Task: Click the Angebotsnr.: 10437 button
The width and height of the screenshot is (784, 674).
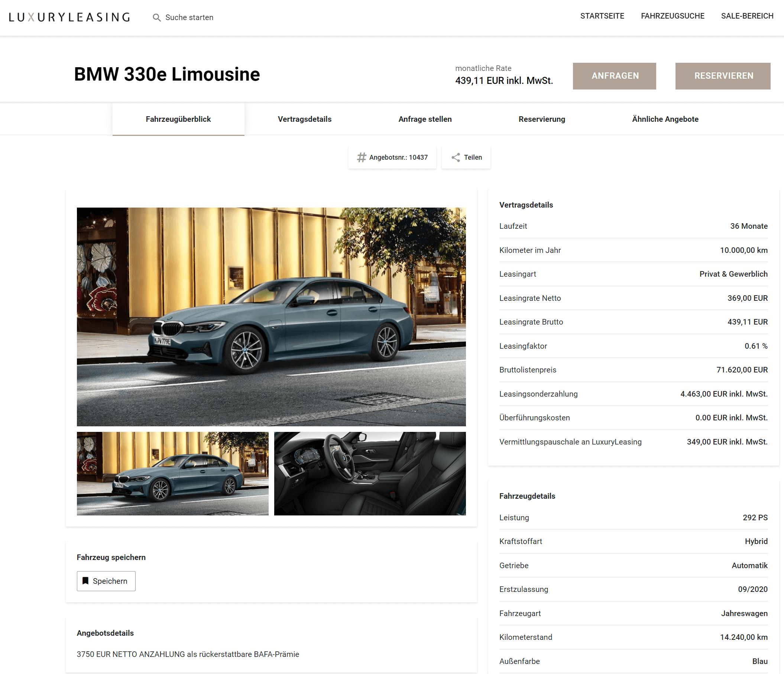Action: pyautogui.click(x=392, y=157)
